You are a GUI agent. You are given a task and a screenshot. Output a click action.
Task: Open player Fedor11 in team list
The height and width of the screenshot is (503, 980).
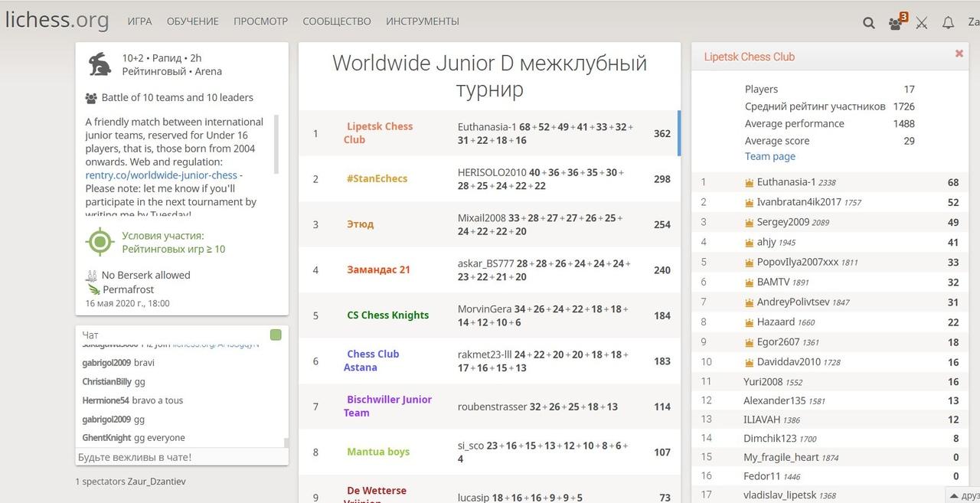(762, 476)
